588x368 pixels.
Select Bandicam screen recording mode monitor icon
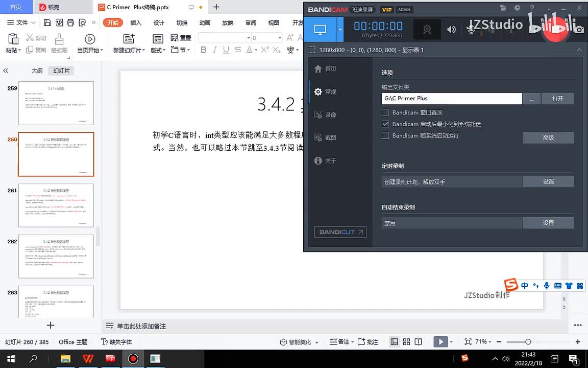point(320,29)
